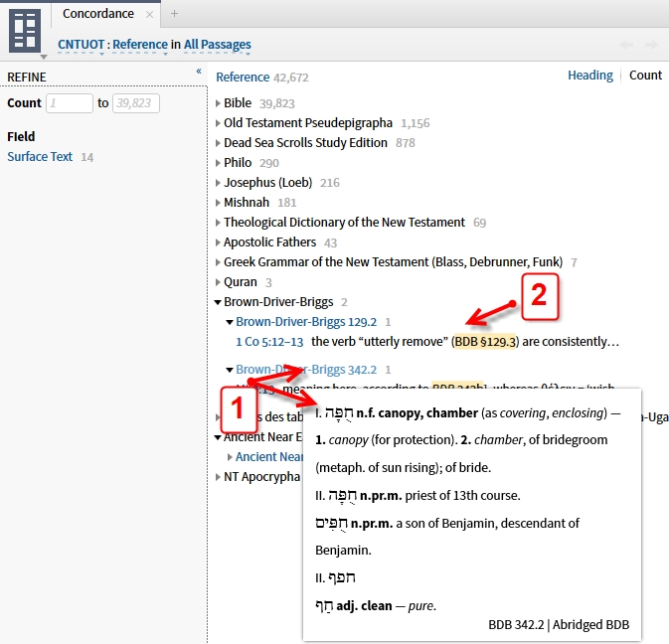The image size is (669, 644).
Task: Click 'adj. clean — pure.' popup line
Action: point(386,606)
